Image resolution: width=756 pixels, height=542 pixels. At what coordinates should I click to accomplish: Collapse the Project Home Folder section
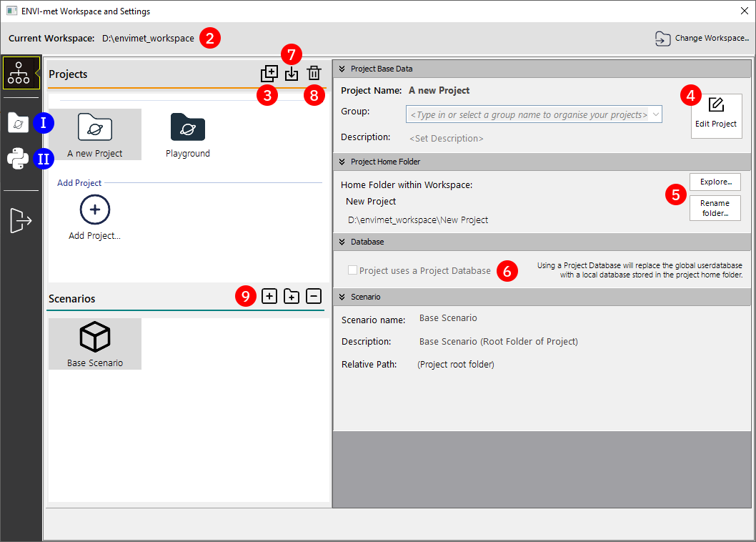click(x=342, y=162)
